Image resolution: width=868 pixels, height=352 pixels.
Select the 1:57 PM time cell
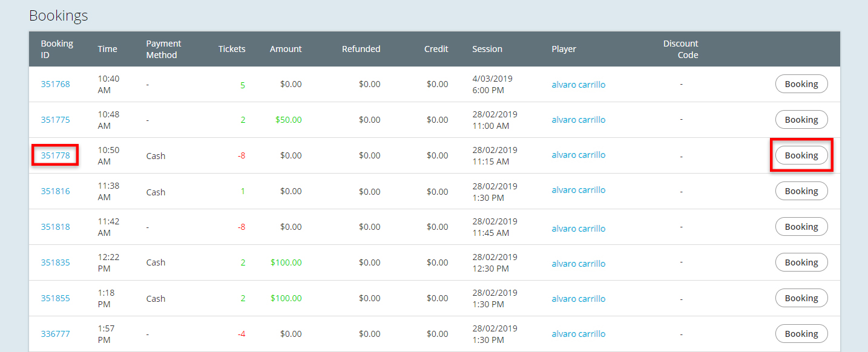(x=107, y=334)
